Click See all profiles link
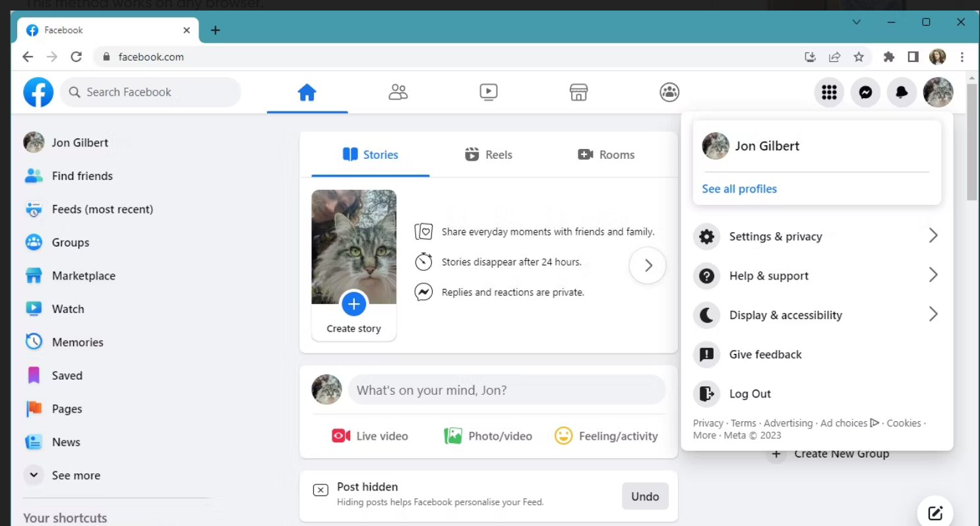980x526 pixels. [x=739, y=189]
